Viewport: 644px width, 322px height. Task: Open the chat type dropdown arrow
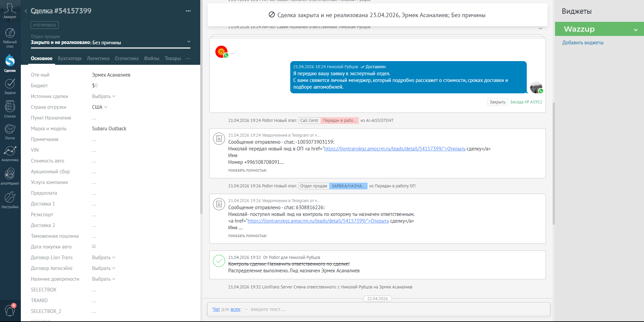[246, 309]
